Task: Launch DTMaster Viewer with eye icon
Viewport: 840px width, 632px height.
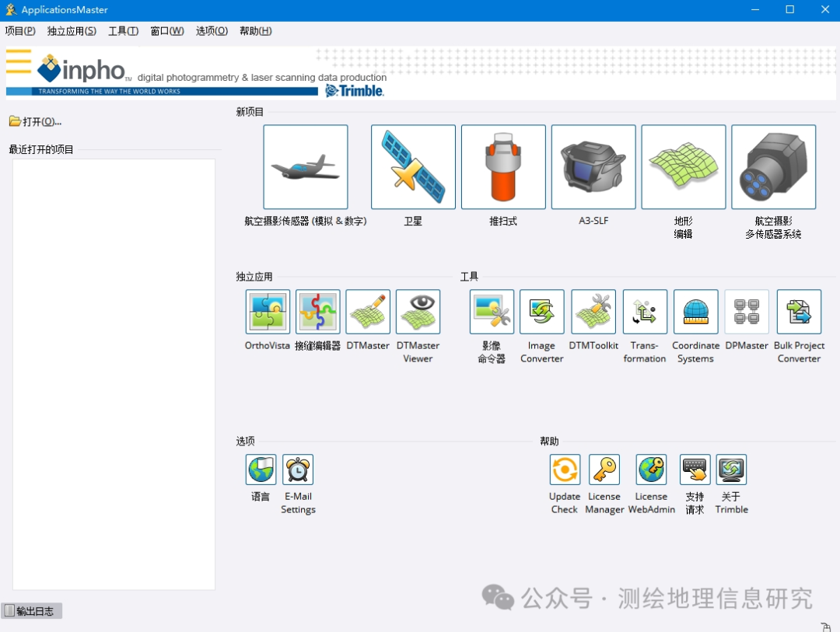Action: pos(418,312)
